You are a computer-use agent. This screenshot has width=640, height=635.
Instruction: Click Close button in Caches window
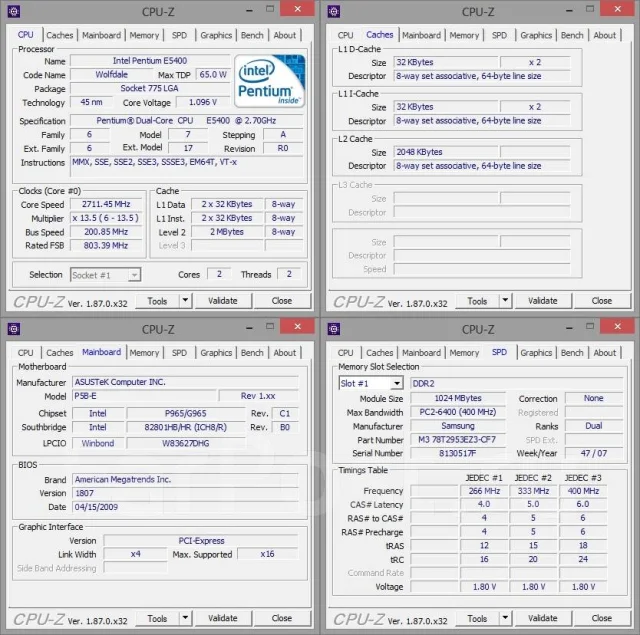[x=602, y=301]
